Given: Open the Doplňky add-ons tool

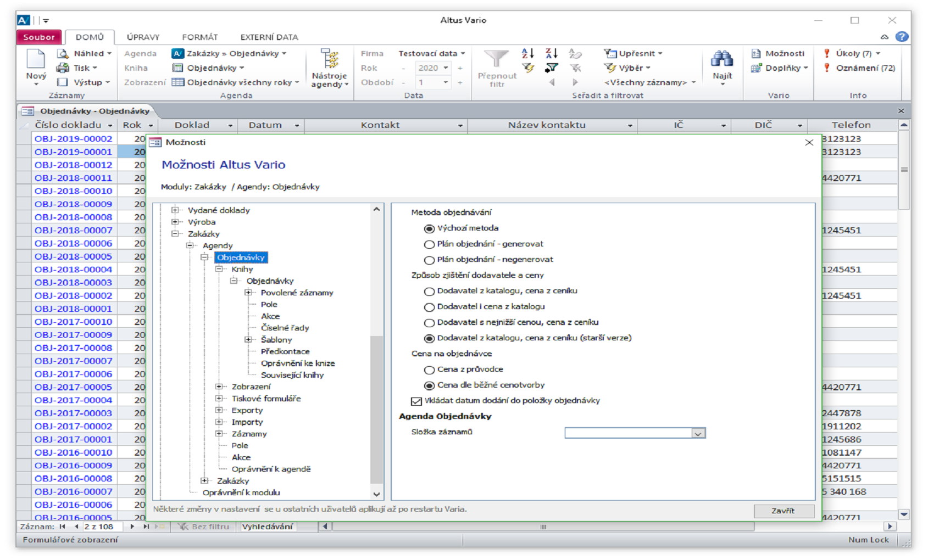Looking at the screenshot, I should tap(779, 68).
